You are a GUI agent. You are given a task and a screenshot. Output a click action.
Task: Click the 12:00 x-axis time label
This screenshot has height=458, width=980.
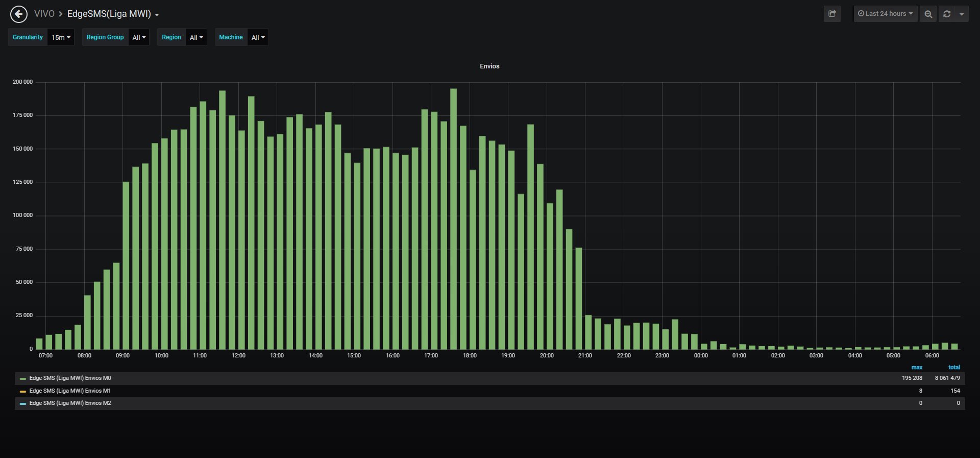(x=238, y=356)
